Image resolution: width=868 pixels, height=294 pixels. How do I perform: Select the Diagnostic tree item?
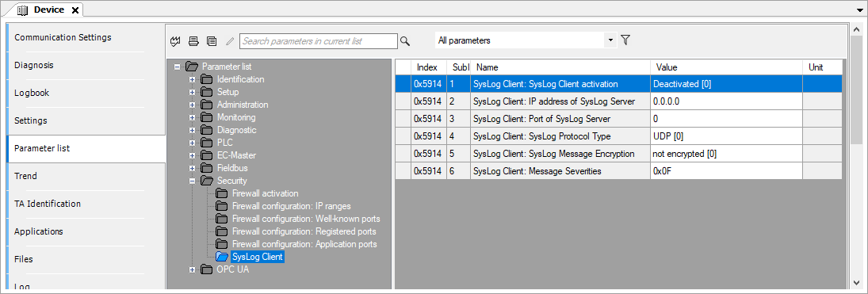[236, 130]
